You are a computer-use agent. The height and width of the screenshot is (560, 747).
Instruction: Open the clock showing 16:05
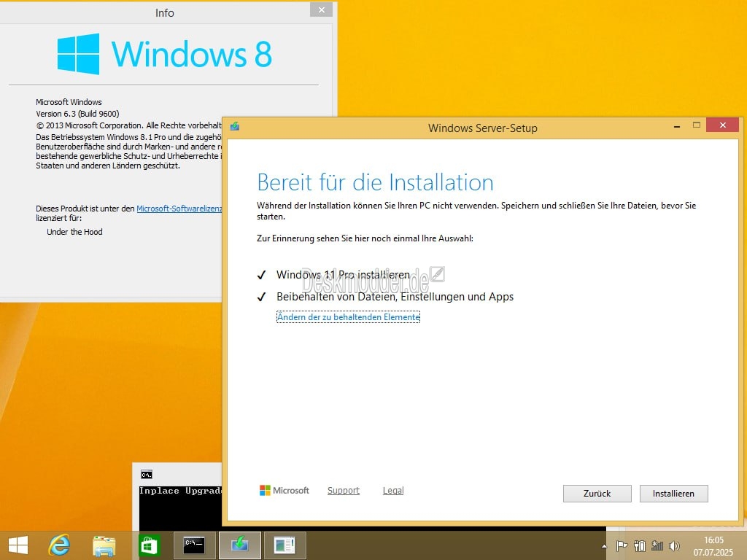pos(713,540)
